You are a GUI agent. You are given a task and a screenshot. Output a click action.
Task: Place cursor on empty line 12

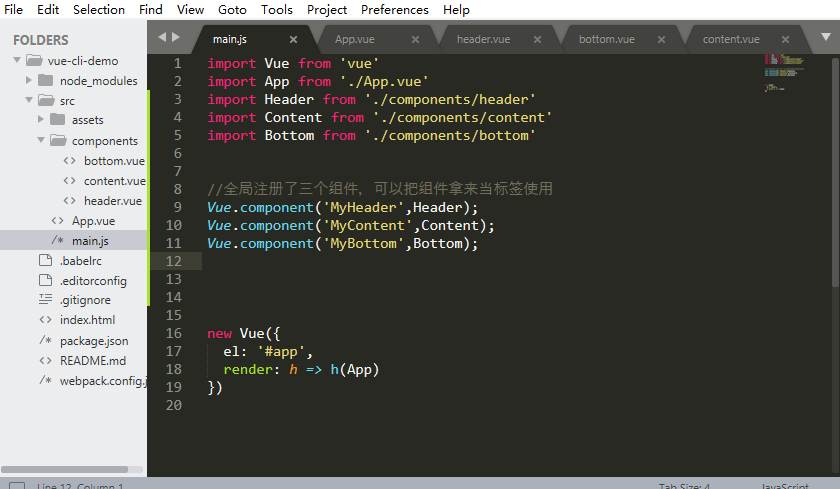click(493, 261)
